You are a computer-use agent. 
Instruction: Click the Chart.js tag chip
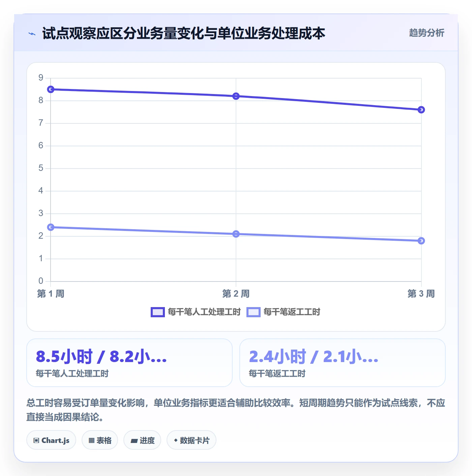(51, 440)
